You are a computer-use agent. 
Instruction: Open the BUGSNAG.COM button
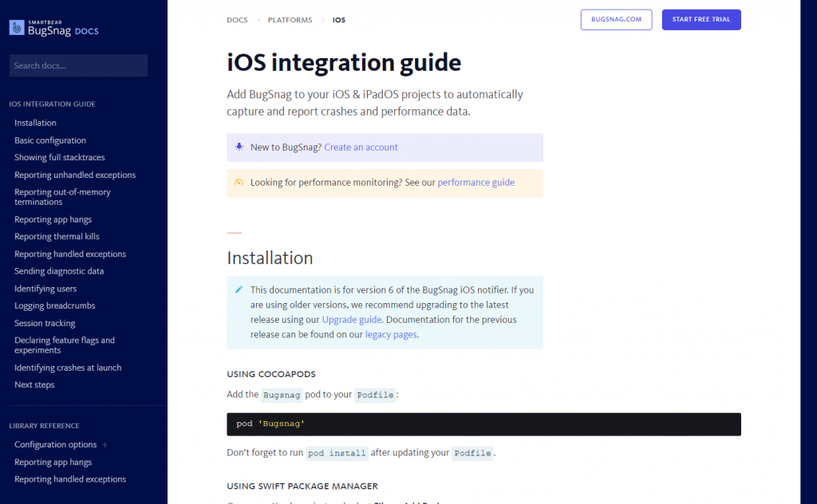pyautogui.click(x=617, y=20)
